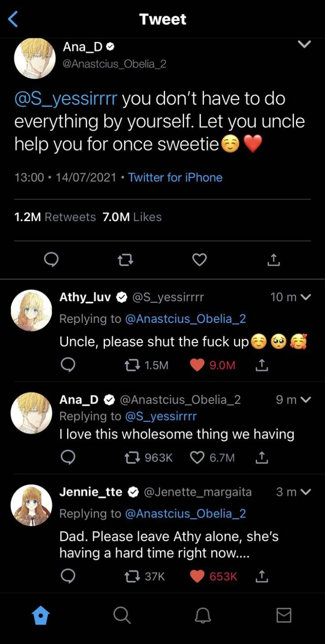Open the 'Twitter for iPhone' source link
Screen dimensions: 325x644
(175, 177)
